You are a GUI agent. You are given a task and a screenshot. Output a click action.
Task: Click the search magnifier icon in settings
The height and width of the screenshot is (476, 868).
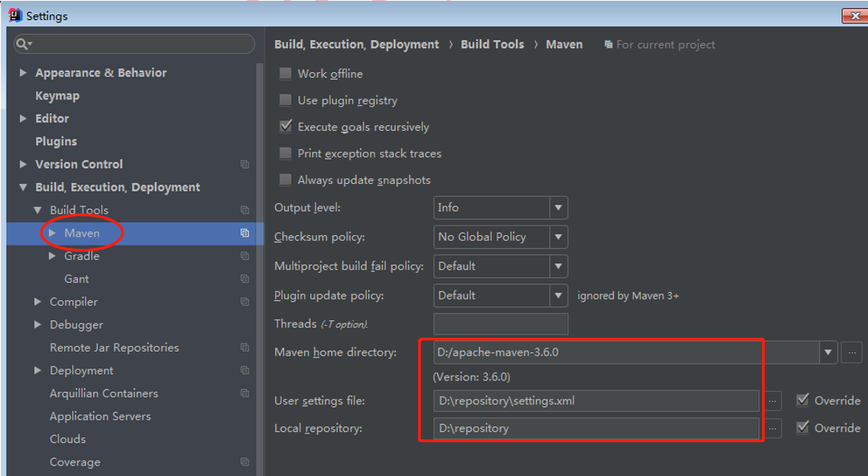tap(23, 44)
